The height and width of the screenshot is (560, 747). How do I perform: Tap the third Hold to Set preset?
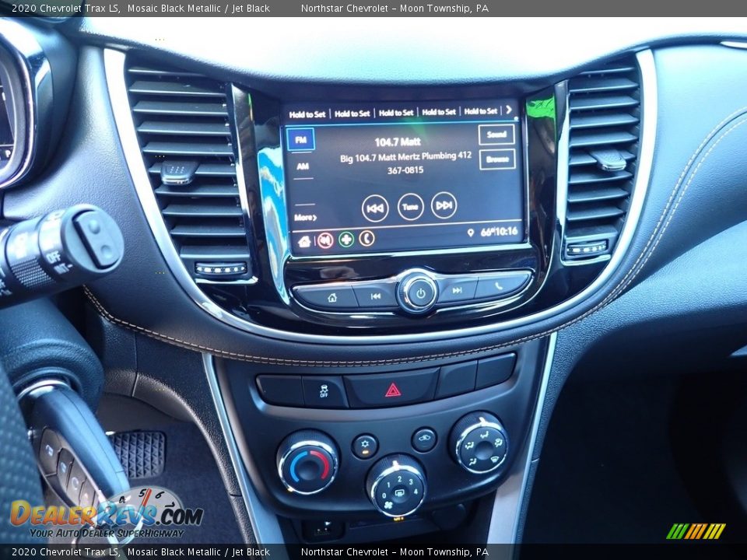coord(396,113)
